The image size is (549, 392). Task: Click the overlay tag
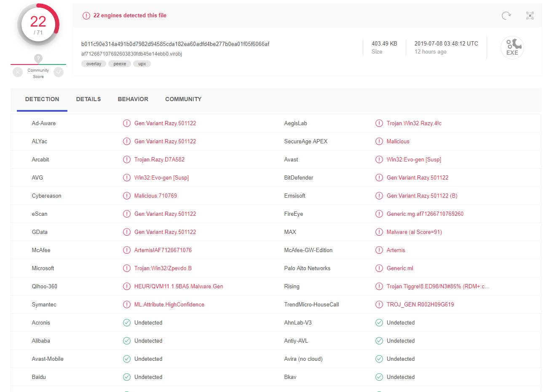94,64
